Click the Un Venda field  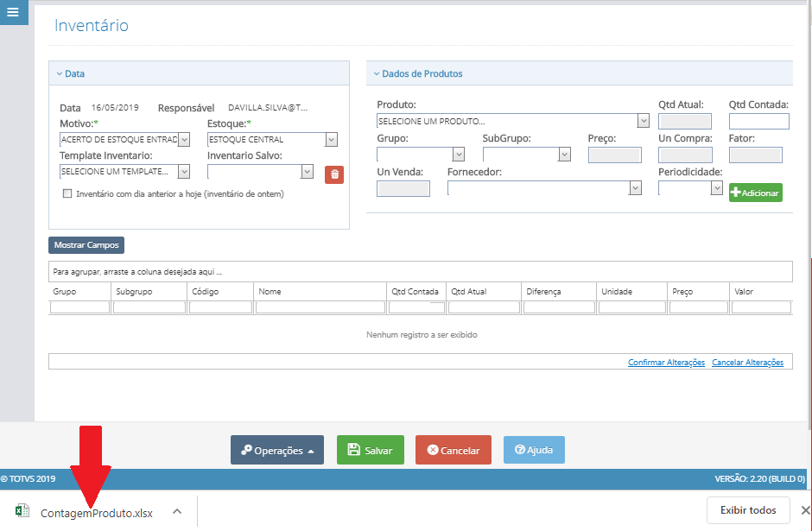tap(403, 188)
